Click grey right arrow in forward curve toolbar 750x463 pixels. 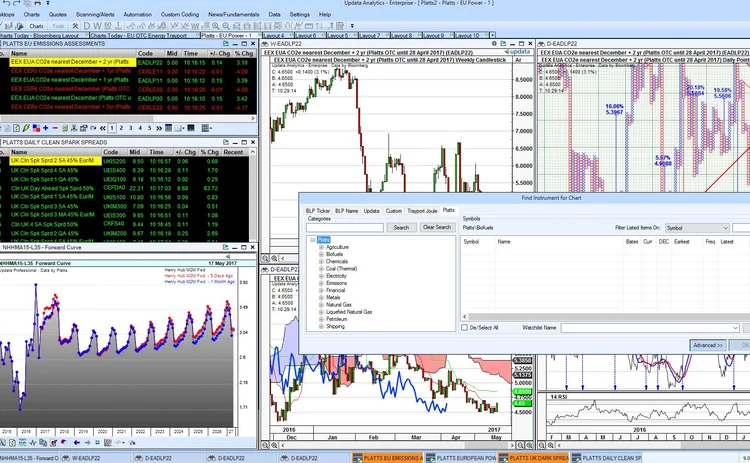coord(87,442)
